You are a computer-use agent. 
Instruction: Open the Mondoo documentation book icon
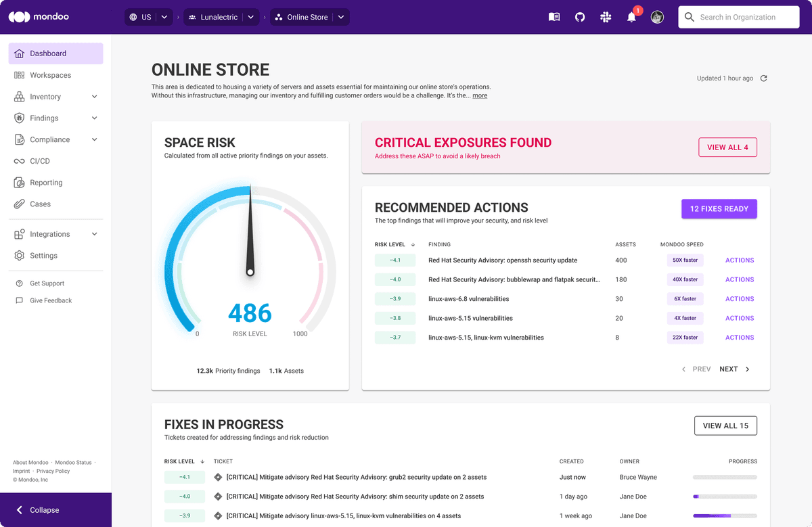pyautogui.click(x=554, y=17)
